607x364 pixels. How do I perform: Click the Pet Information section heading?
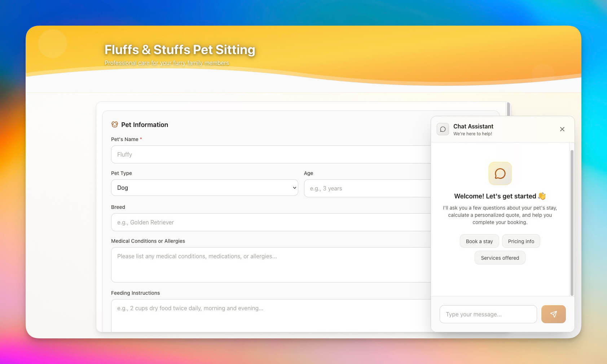pos(145,124)
